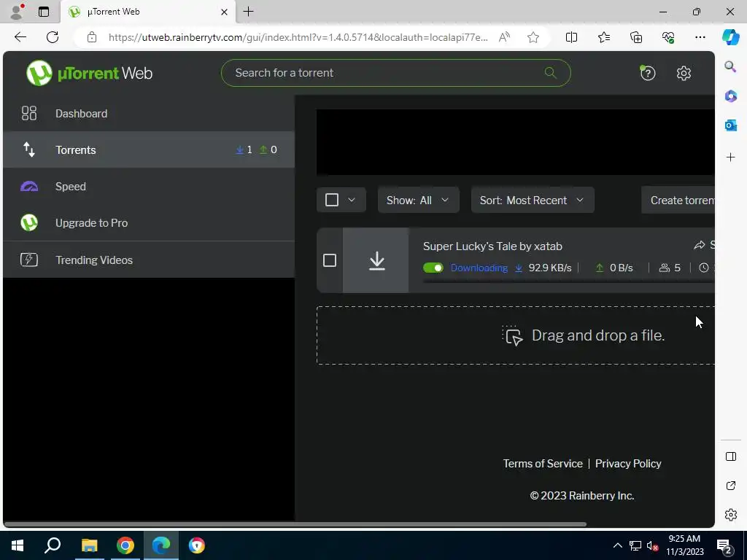Open the Privacy Policy link
The height and width of the screenshot is (560, 747).
click(x=628, y=463)
